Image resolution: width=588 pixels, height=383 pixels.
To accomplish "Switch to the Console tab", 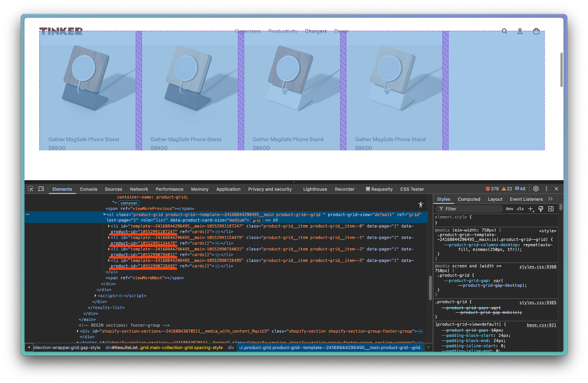I will (89, 189).
